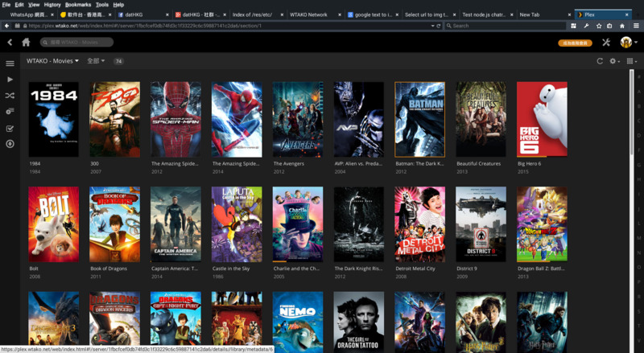644x353 pixels.
Task: Click the padlock icon in address bar
Action: [25, 26]
